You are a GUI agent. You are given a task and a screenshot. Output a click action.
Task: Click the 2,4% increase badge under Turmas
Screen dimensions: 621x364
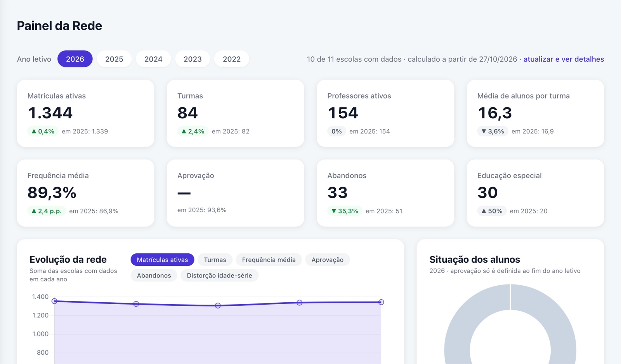(x=193, y=131)
